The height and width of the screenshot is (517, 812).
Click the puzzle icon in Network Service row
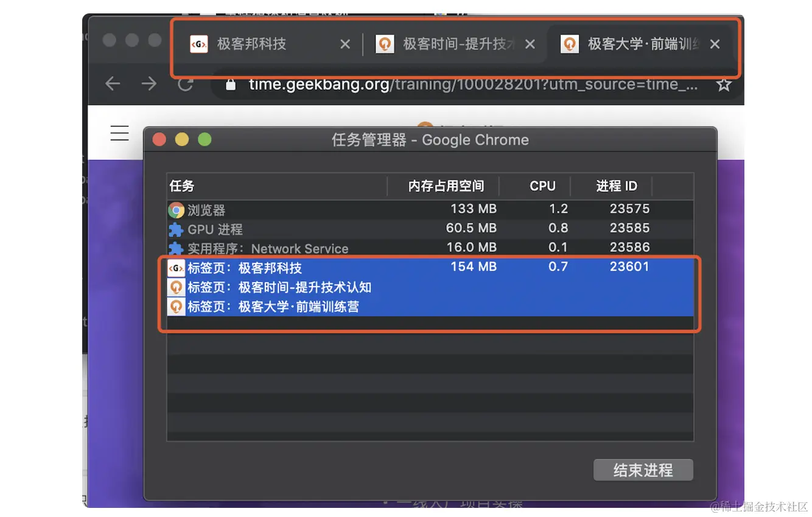pos(176,249)
